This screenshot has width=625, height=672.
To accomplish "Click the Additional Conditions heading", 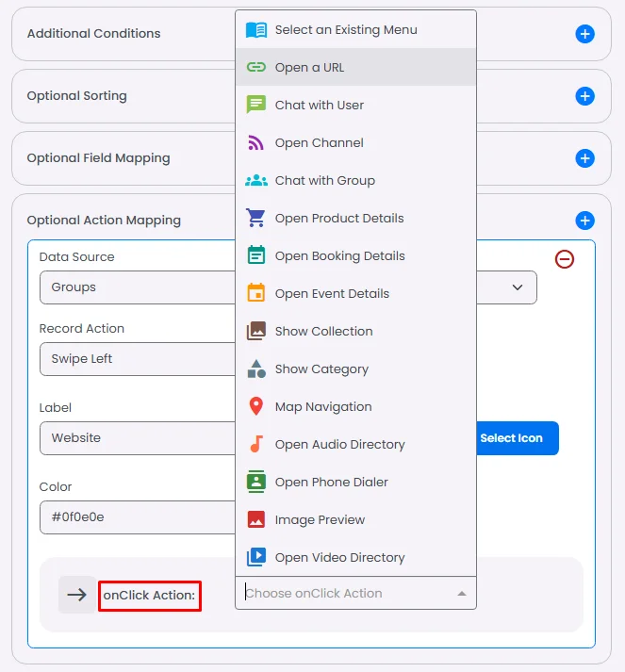I will 94,33.
